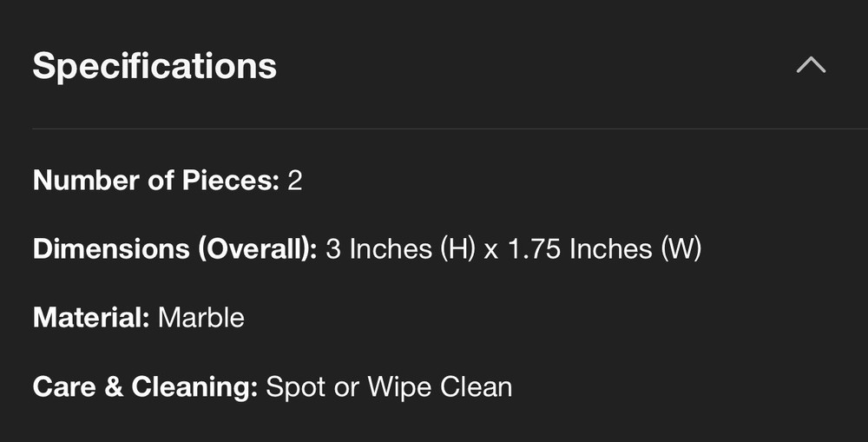868x442 pixels.
Task: Select the "Dimensions (Overall):" label
Action: (174, 249)
